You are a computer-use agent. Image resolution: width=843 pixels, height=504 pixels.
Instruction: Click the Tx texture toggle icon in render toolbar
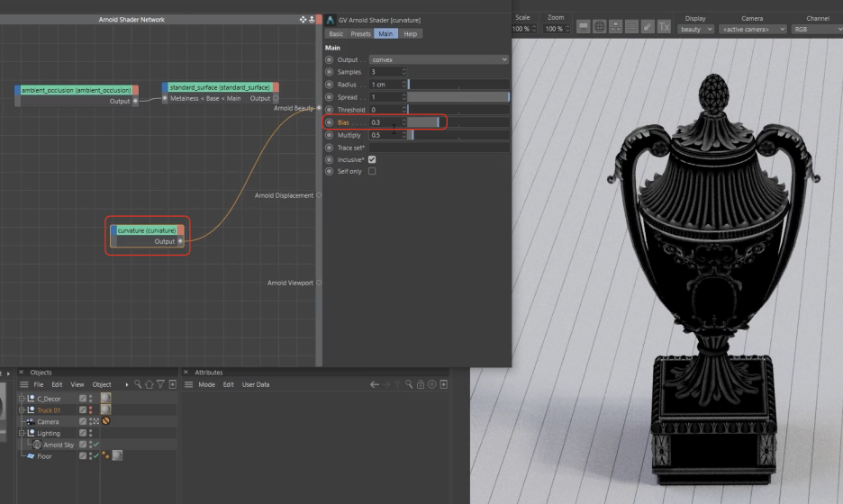pyautogui.click(x=664, y=27)
